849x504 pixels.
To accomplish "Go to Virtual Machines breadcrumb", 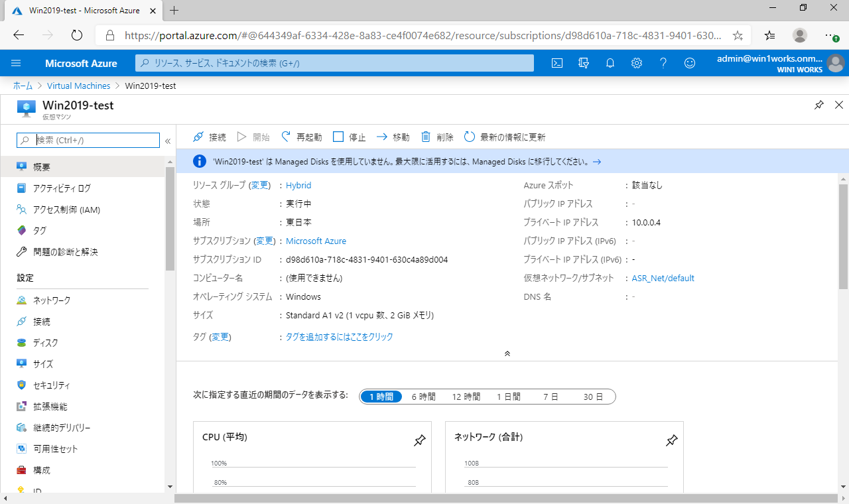I will coord(79,86).
